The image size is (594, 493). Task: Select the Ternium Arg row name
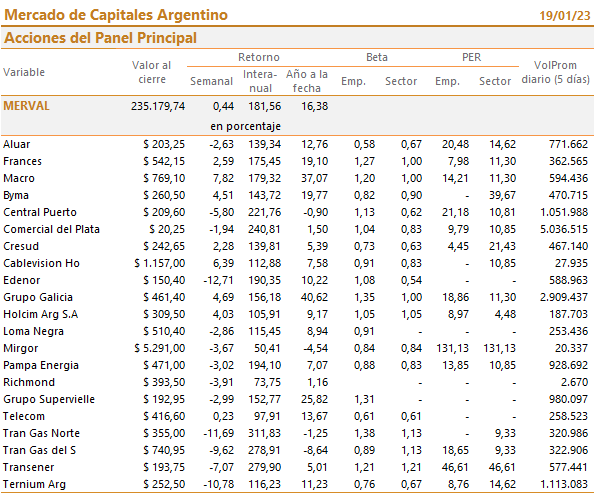click(34, 485)
